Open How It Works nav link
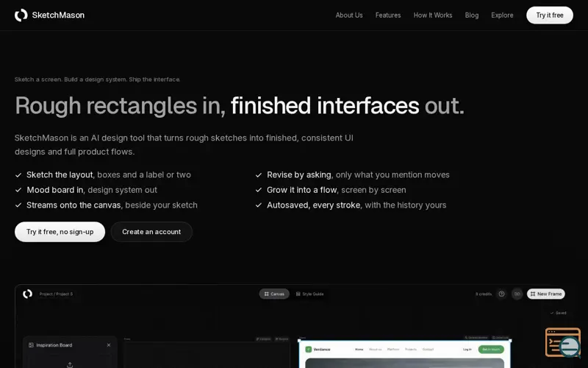The image size is (588, 368). [433, 15]
